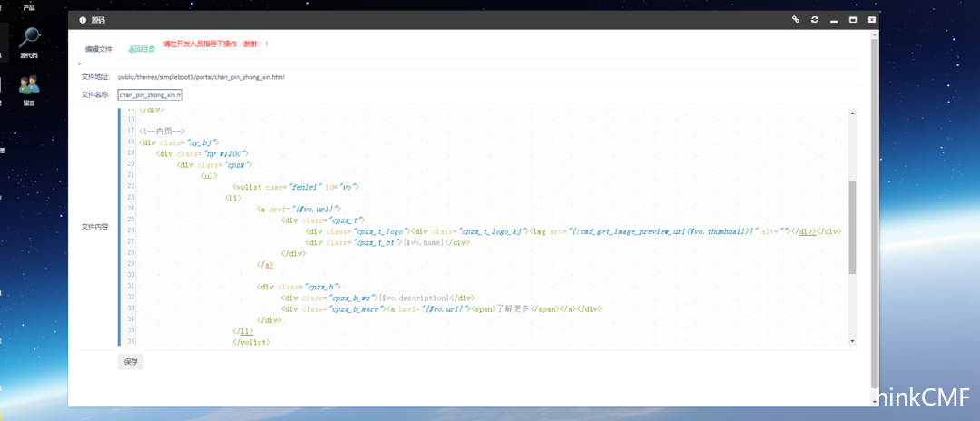This screenshot has width=980, height=421.
Task: Click the opening <li> tag on line 23
Action: click(232, 198)
